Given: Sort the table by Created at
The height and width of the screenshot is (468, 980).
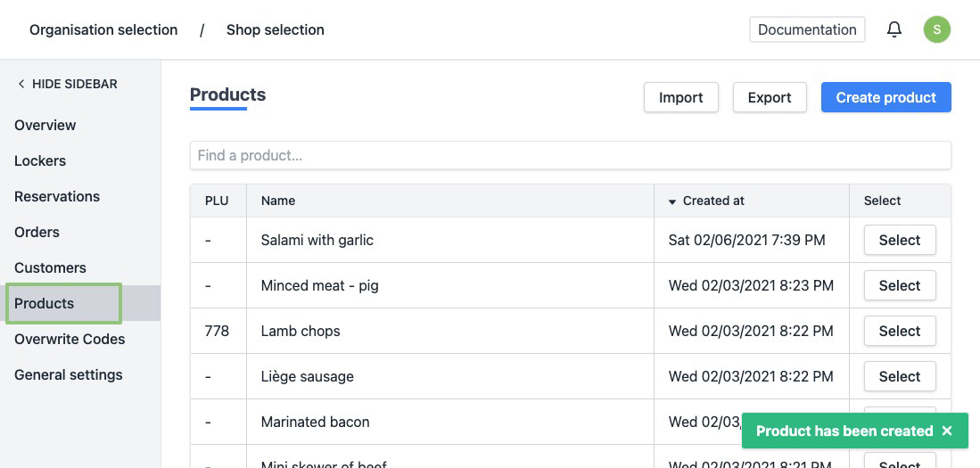Looking at the screenshot, I should (712, 201).
